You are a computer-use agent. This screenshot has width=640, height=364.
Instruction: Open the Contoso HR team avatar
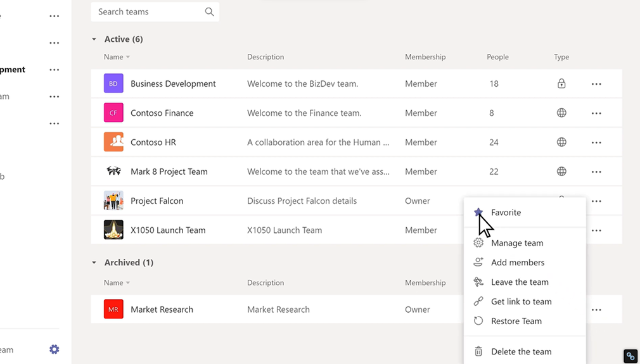pyautogui.click(x=113, y=142)
